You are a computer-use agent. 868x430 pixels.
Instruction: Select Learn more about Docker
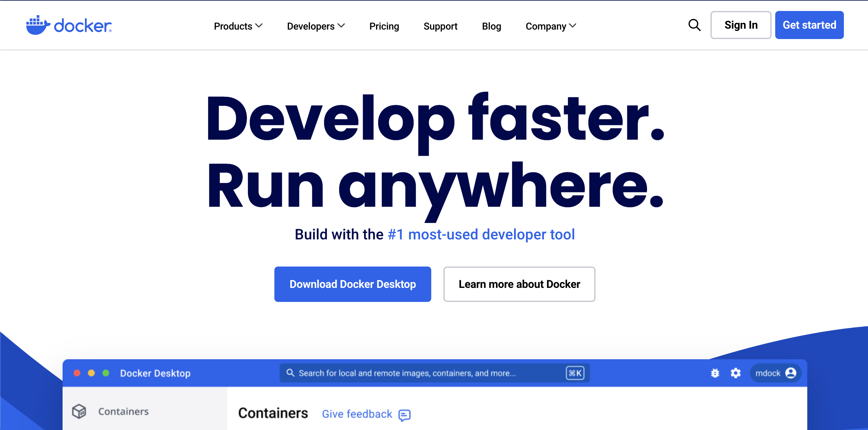coord(519,284)
